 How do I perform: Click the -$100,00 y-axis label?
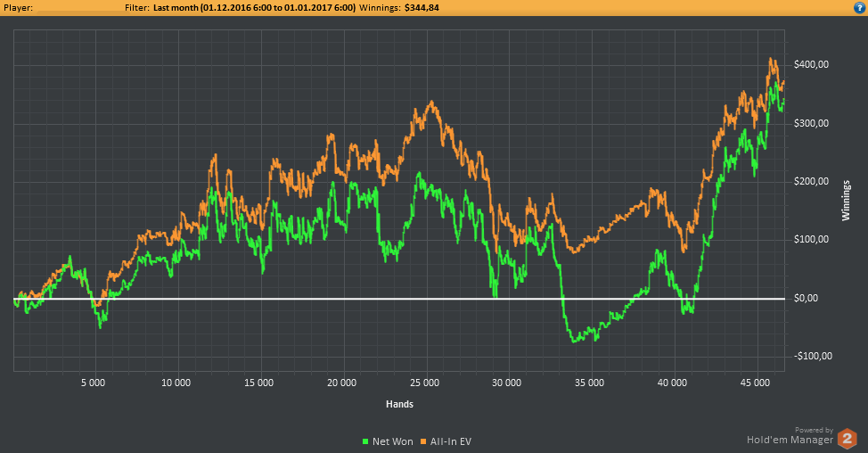coord(814,356)
